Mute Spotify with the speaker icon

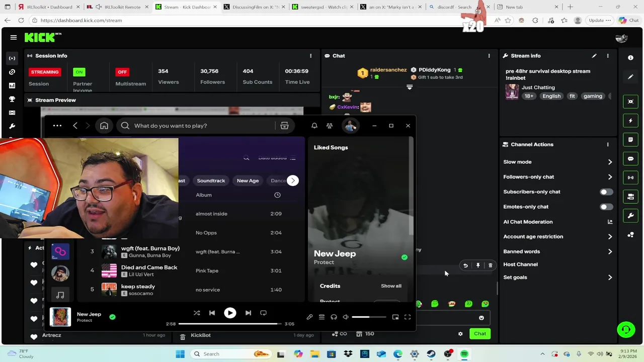(x=346, y=317)
